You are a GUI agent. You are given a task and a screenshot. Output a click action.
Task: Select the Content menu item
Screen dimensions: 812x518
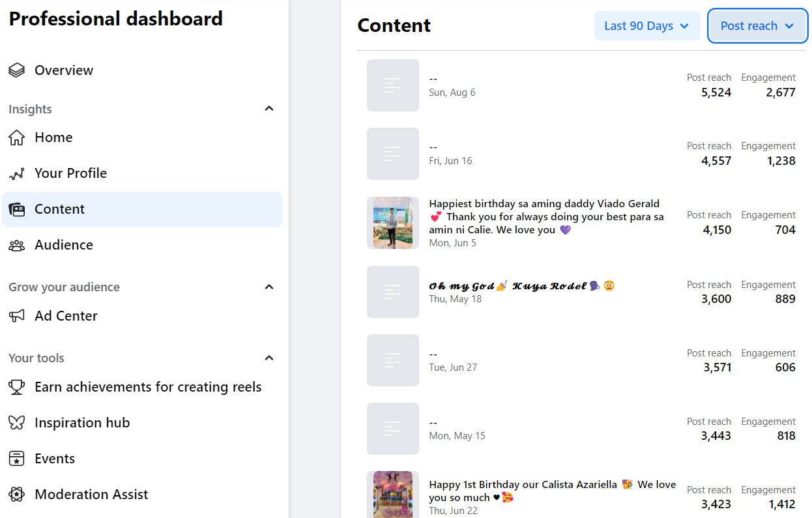(142, 209)
